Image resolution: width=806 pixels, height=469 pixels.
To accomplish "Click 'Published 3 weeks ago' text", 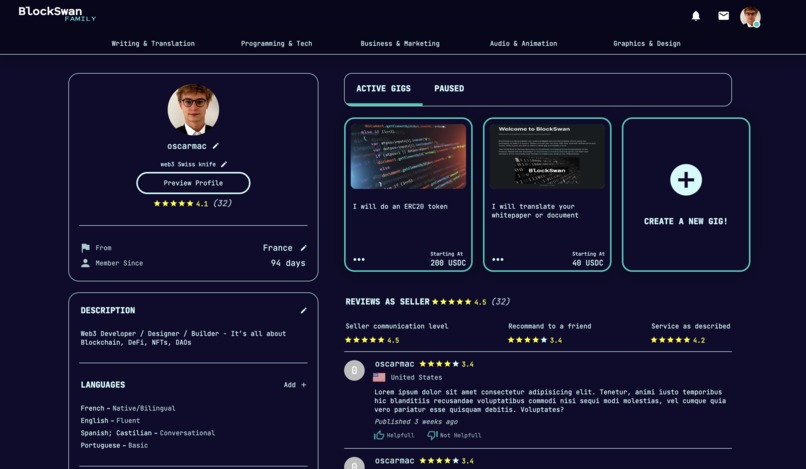I will (x=416, y=422).
